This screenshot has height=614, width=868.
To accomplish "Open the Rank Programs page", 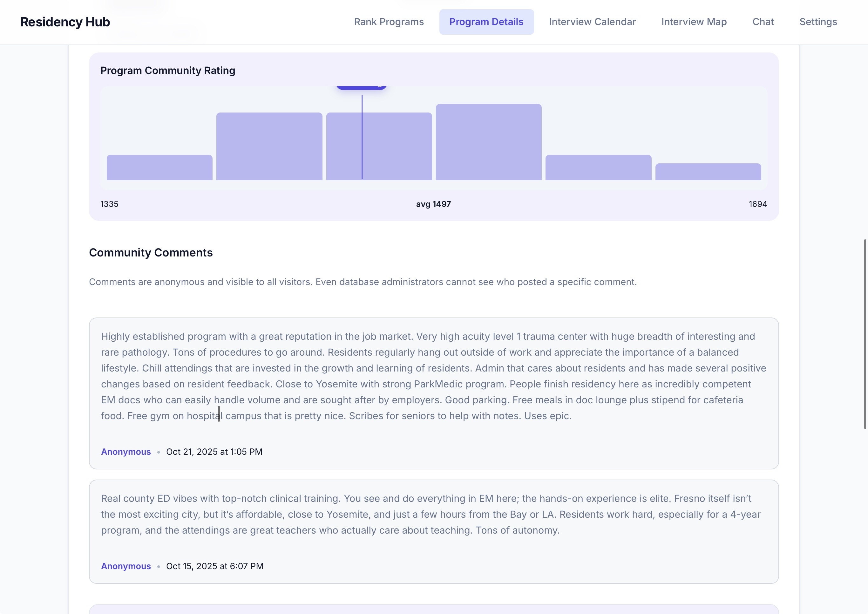I will [389, 22].
